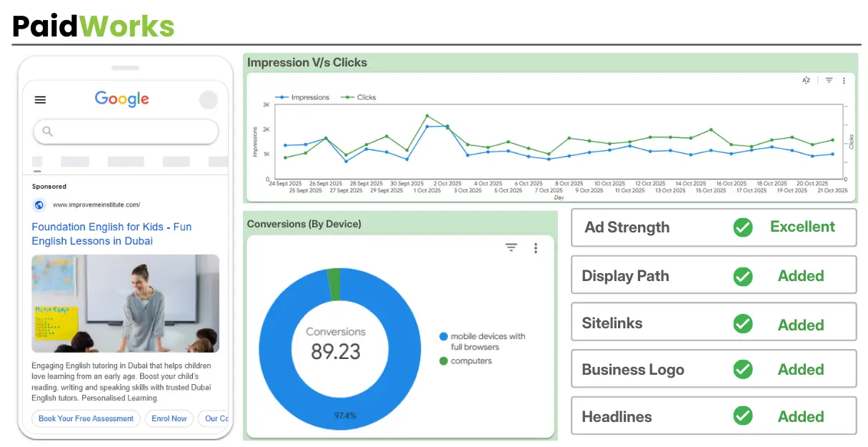Click the advertiser favicon next to improvemeinstitute.com
Viewport: 868px width, 447px height.
click(x=39, y=205)
